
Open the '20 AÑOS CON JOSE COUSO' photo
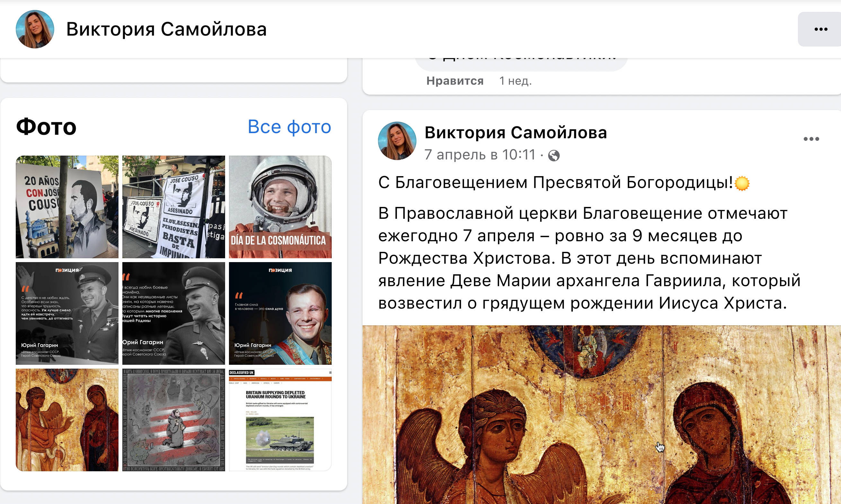pos(67,207)
